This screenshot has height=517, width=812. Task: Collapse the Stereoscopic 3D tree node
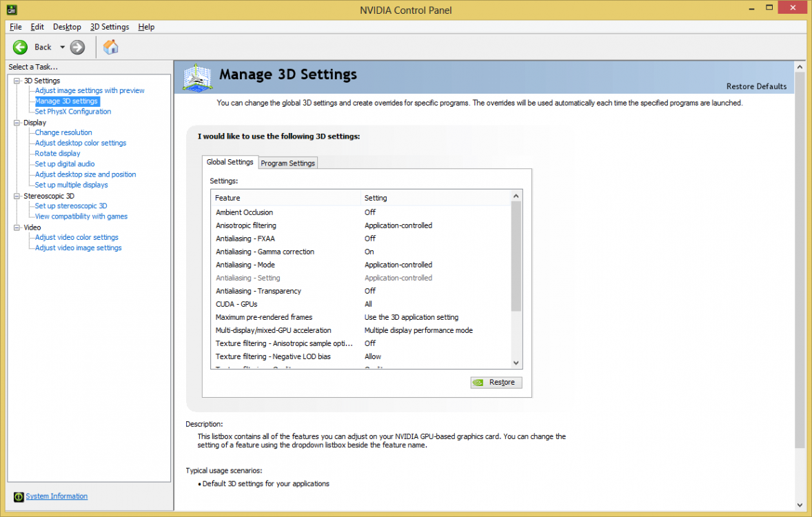17,196
